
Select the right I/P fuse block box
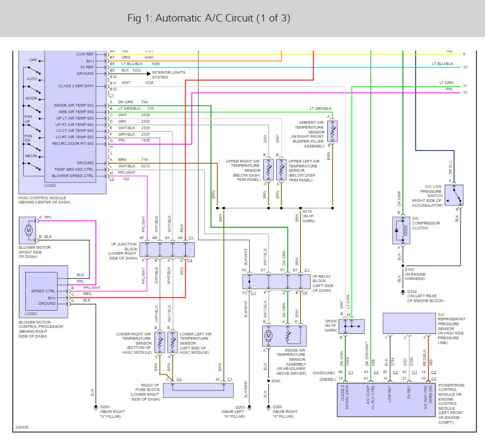(x=198, y=390)
